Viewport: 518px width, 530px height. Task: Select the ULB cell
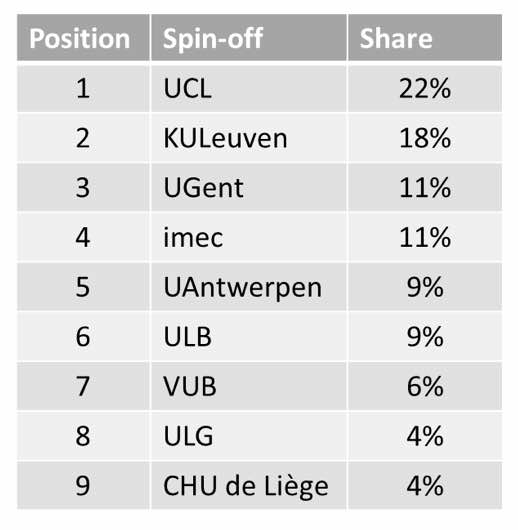tap(249, 337)
